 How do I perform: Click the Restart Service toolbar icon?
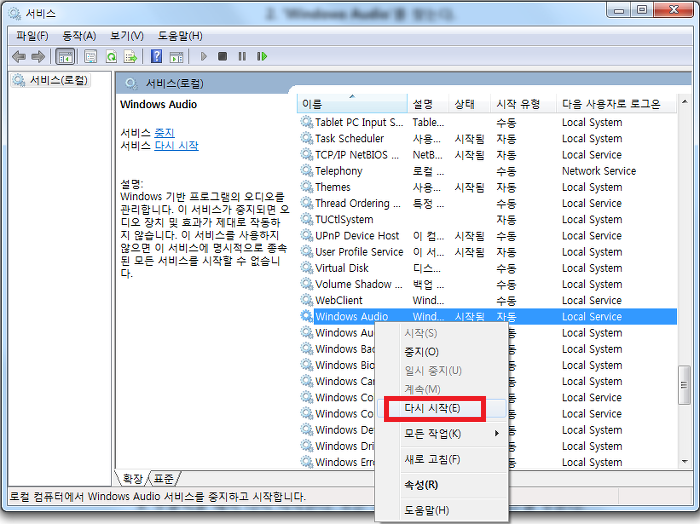click(x=262, y=56)
